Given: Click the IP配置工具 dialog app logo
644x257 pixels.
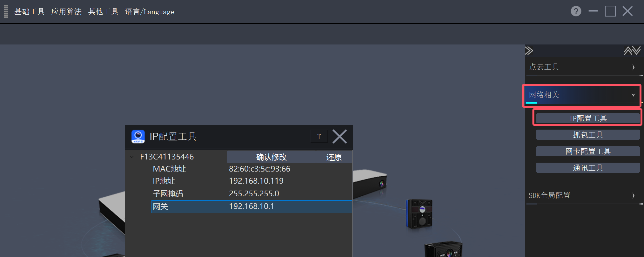Looking at the screenshot, I should tap(138, 137).
